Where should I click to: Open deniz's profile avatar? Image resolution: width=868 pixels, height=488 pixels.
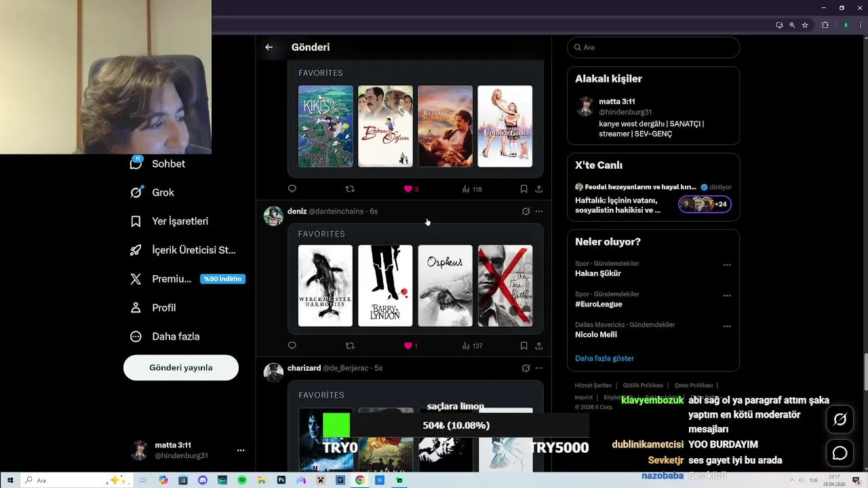coord(273,216)
